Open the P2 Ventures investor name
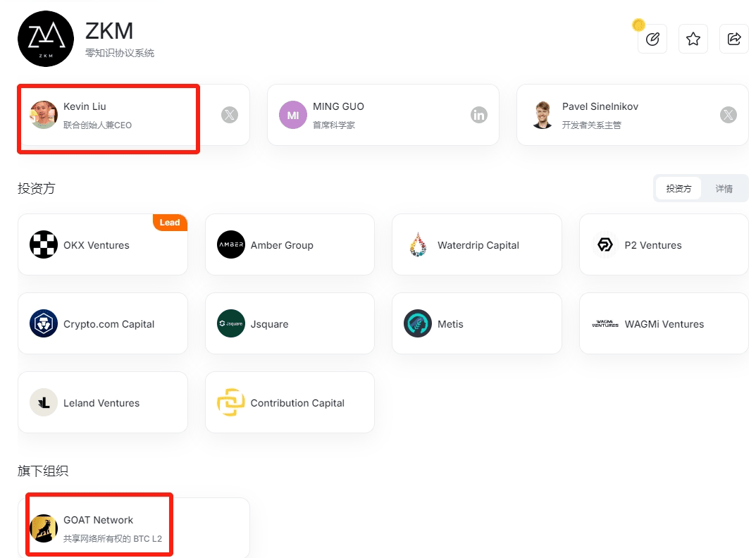 (653, 245)
